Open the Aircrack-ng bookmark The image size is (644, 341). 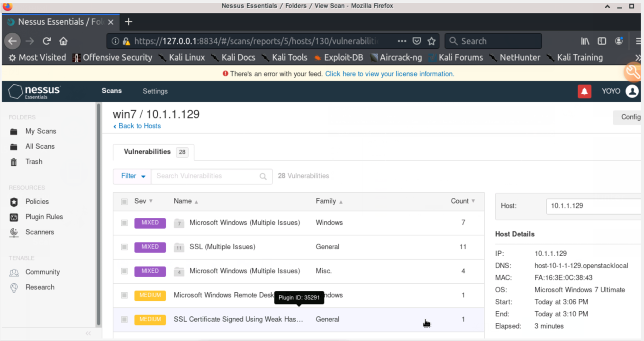pos(396,57)
